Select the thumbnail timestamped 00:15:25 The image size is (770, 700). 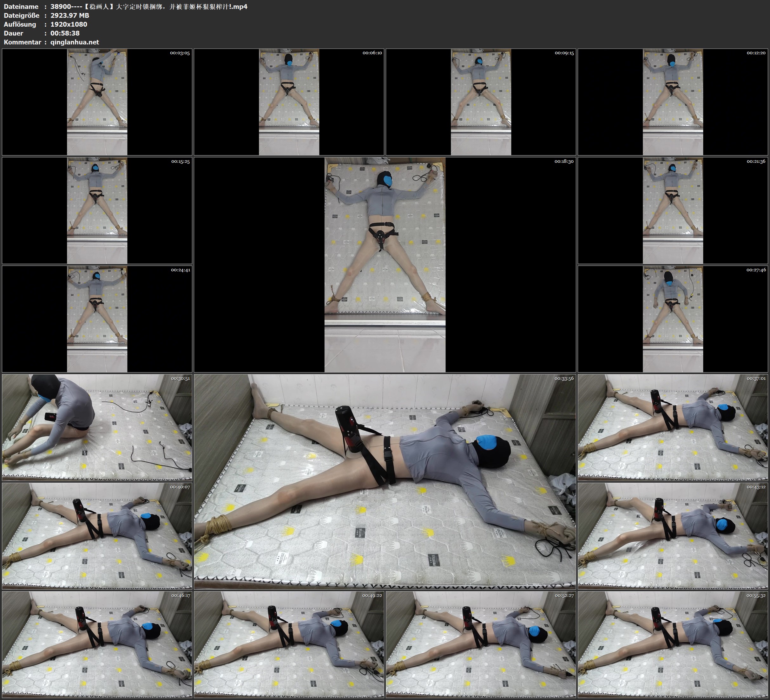pyautogui.click(x=97, y=210)
